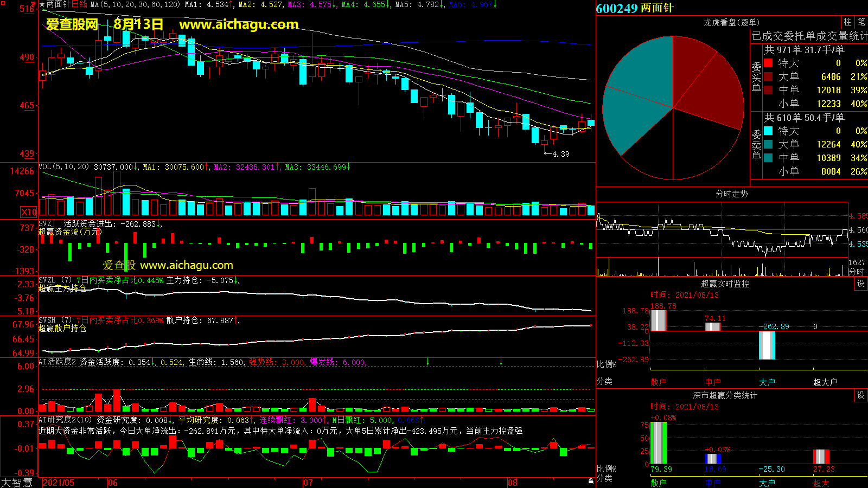Viewport: 868px width, 488px height.
Task: Click the star icon before 两面针
Action: tap(42, 4)
